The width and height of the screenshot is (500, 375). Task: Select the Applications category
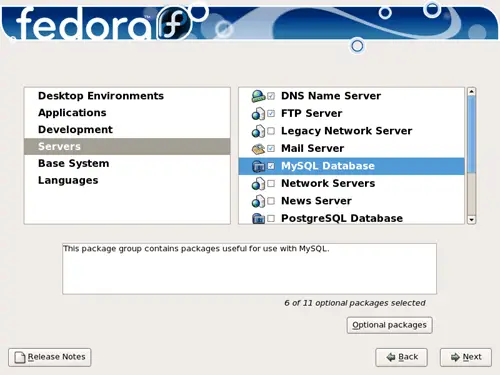(x=127, y=113)
